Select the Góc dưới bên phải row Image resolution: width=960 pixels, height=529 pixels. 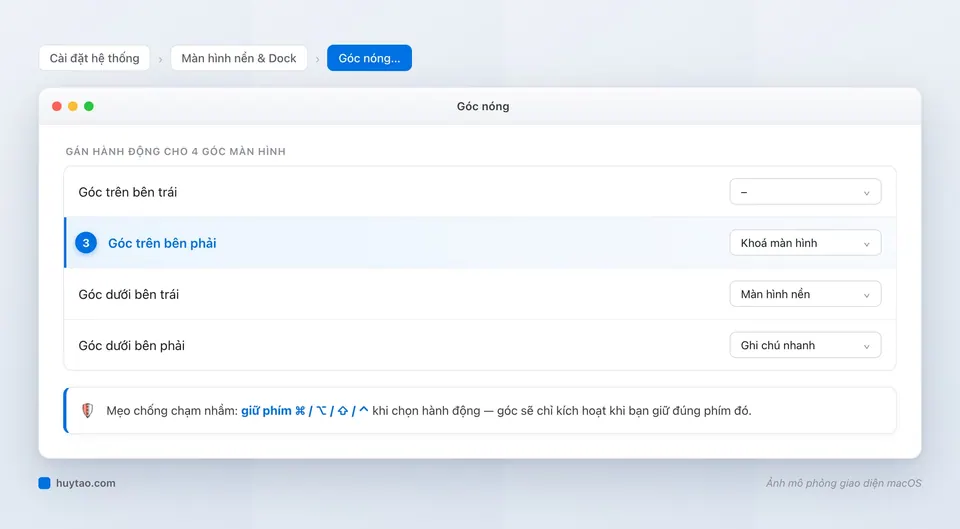coord(480,345)
